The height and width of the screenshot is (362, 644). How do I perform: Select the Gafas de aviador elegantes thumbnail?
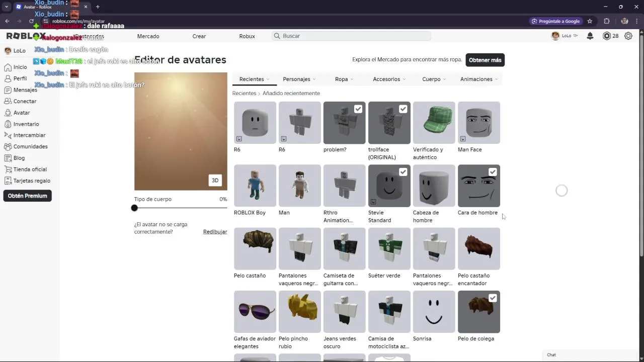click(x=255, y=312)
